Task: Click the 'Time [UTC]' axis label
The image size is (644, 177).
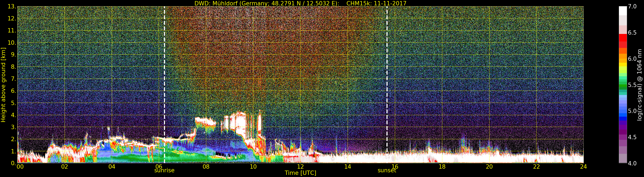Action: (300, 173)
